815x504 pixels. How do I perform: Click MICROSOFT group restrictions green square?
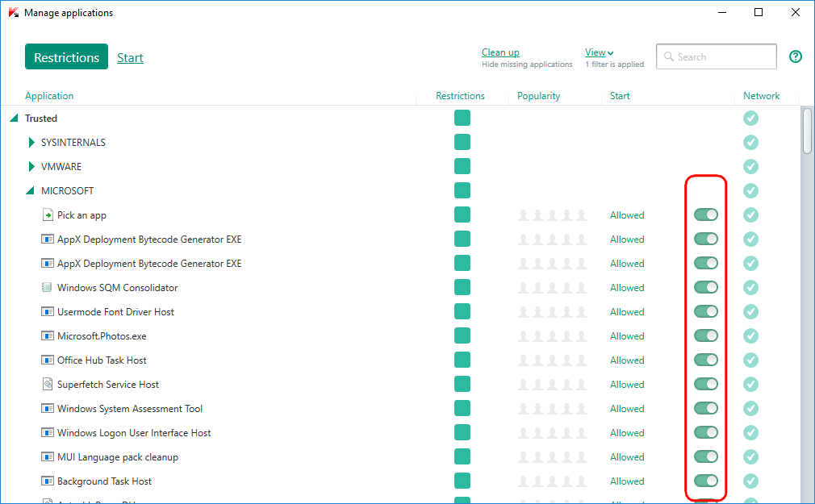pyautogui.click(x=462, y=190)
